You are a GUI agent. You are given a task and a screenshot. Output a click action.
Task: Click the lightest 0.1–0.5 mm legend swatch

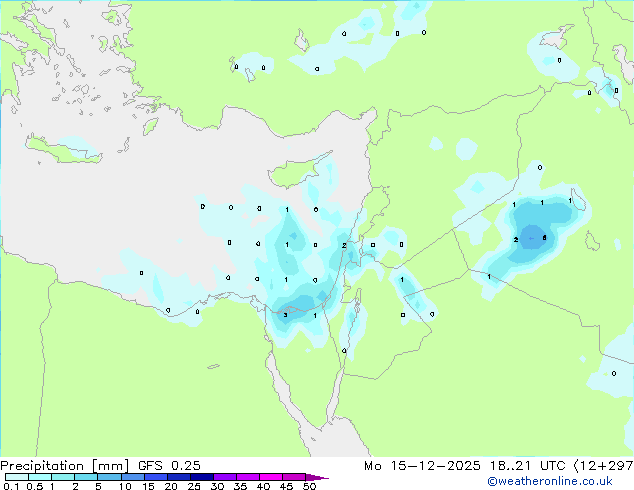[x=17, y=477]
